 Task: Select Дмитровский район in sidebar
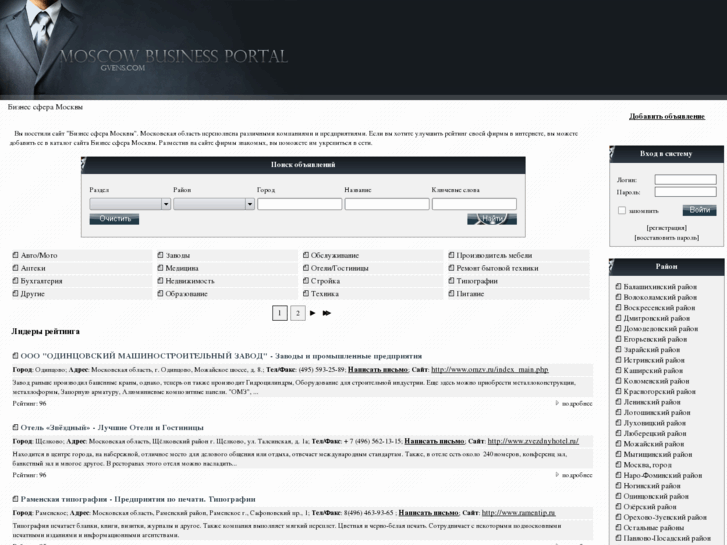657,318
